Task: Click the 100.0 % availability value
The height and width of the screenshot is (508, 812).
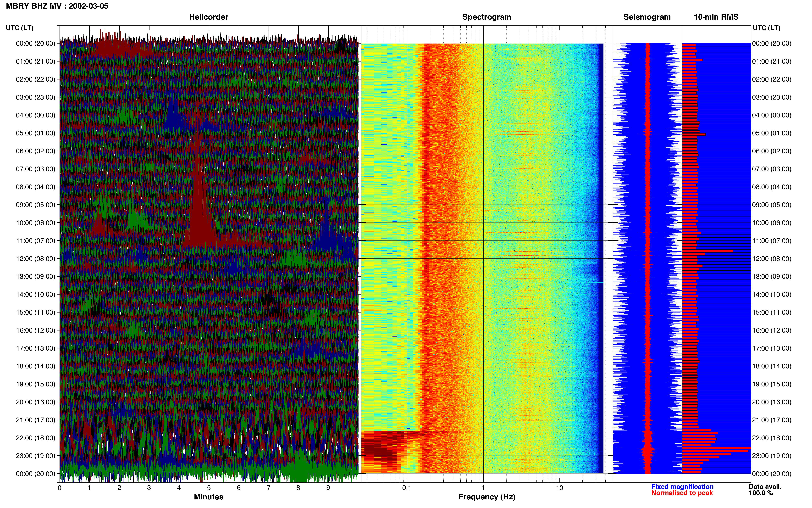Action: point(761,493)
